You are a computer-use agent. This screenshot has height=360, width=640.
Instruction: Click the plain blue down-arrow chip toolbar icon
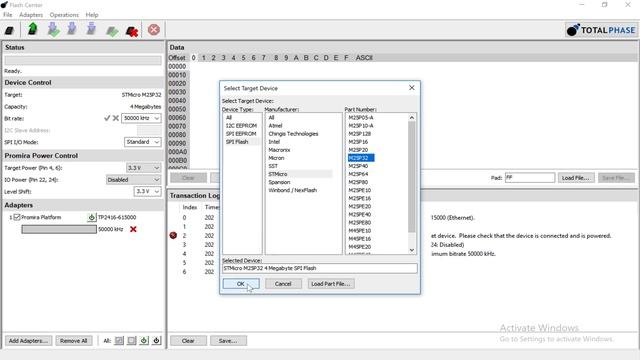click(x=72, y=29)
